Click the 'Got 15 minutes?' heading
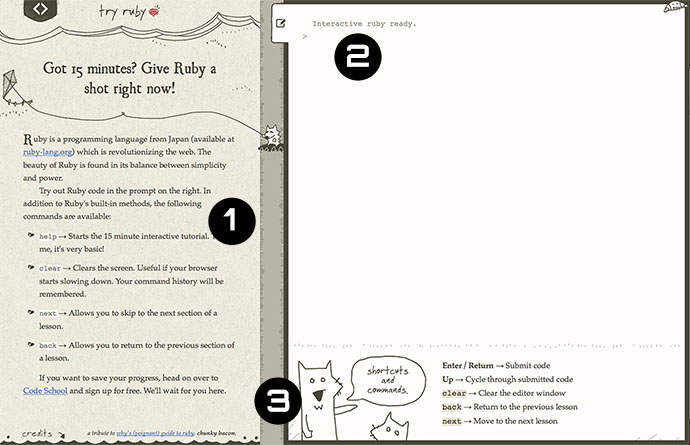This screenshot has width=690, height=445. [x=129, y=78]
